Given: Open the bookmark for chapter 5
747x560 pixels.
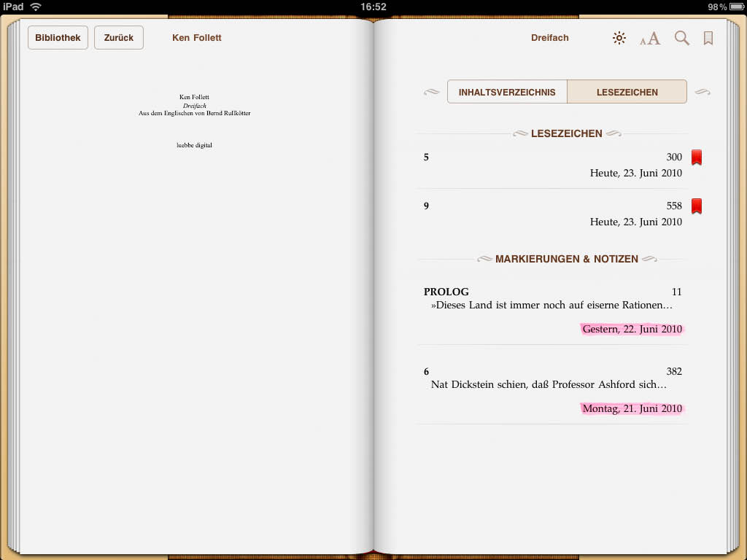Looking at the screenshot, I should [x=553, y=165].
